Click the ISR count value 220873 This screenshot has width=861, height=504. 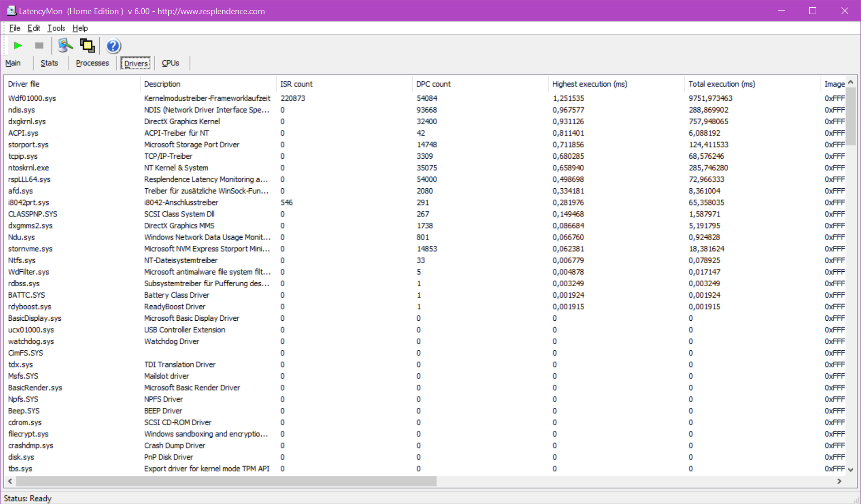click(293, 98)
